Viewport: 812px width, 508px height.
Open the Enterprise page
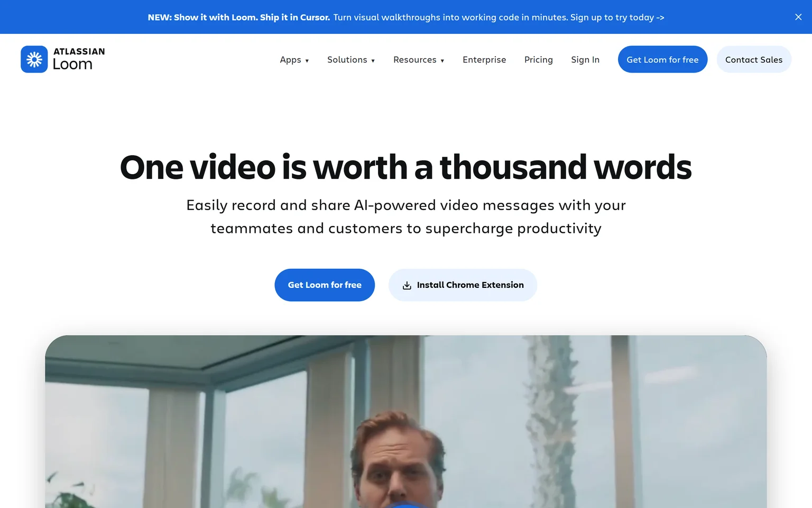484,60
